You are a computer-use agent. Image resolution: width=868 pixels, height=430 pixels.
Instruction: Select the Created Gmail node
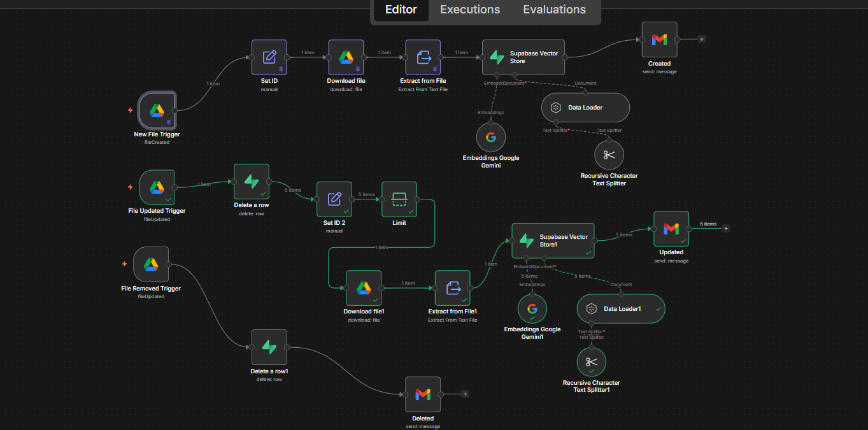click(659, 39)
